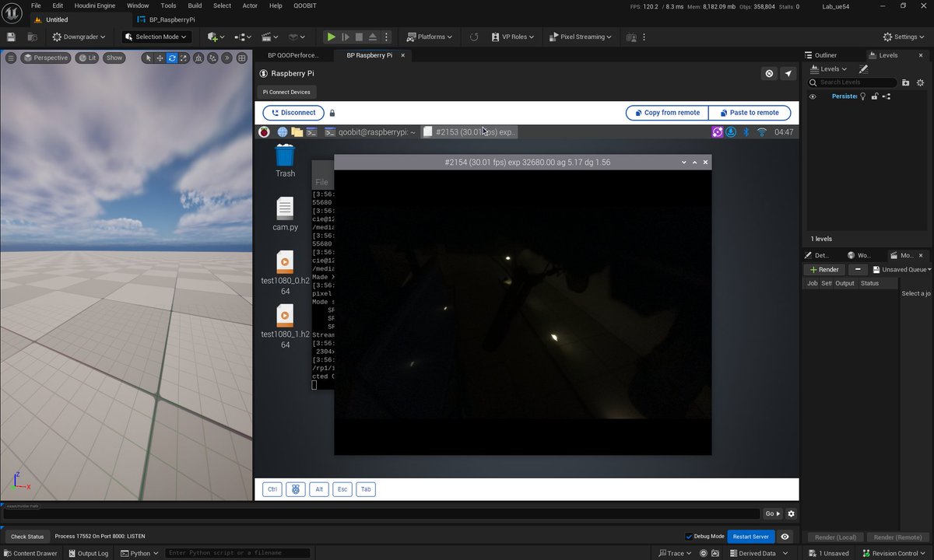Screen dimensions: 934x560
Task: Expand the Platforms dropdown
Action: [x=429, y=37]
